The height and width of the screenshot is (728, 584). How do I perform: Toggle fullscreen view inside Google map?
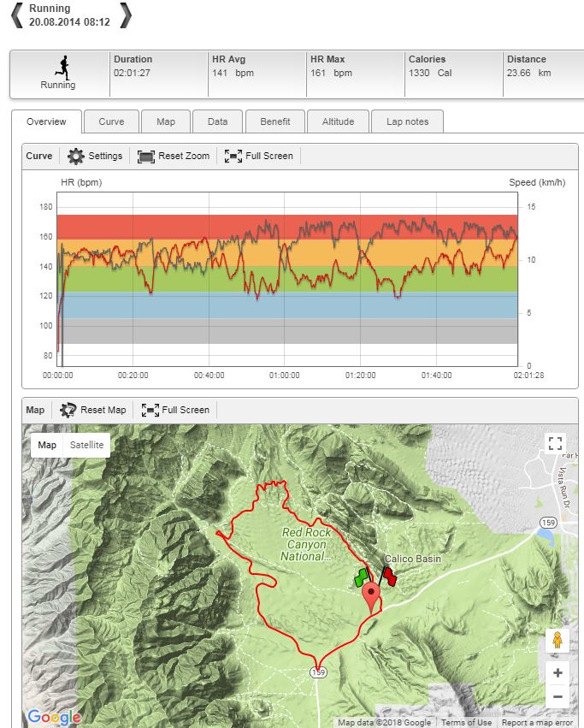pos(556,443)
